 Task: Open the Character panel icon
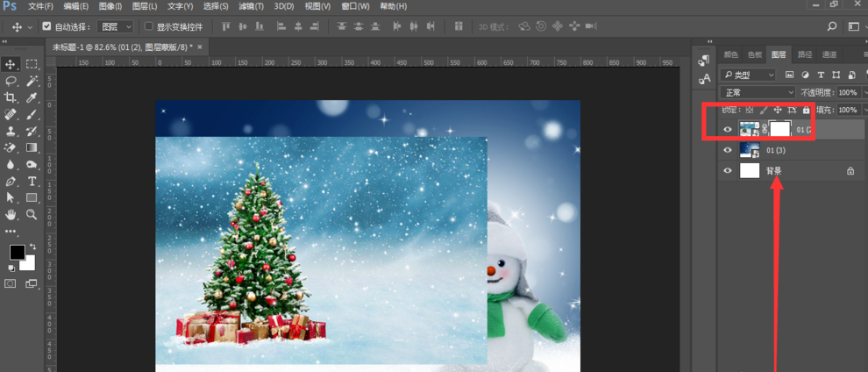click(704, 79)
